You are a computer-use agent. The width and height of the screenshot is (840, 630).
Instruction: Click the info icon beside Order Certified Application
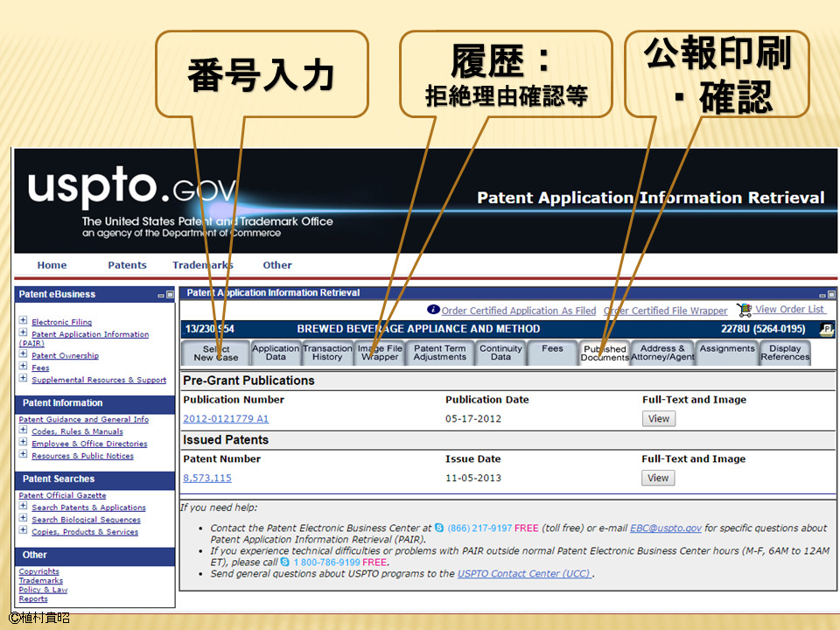pyautogui.click(x=433, y=310)
